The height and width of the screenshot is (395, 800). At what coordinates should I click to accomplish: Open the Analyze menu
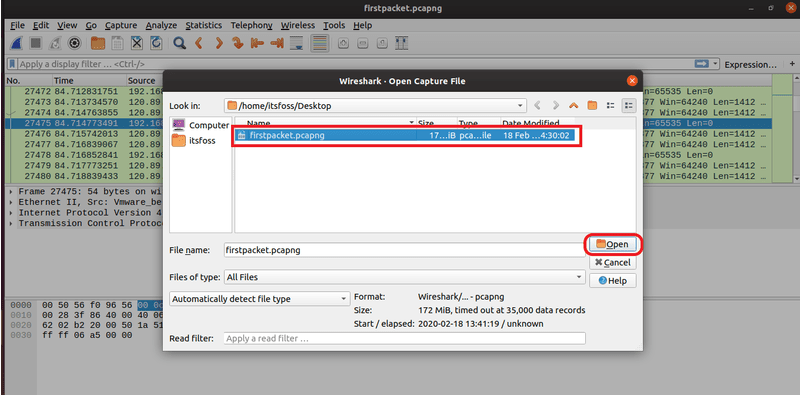pos(161,25)
